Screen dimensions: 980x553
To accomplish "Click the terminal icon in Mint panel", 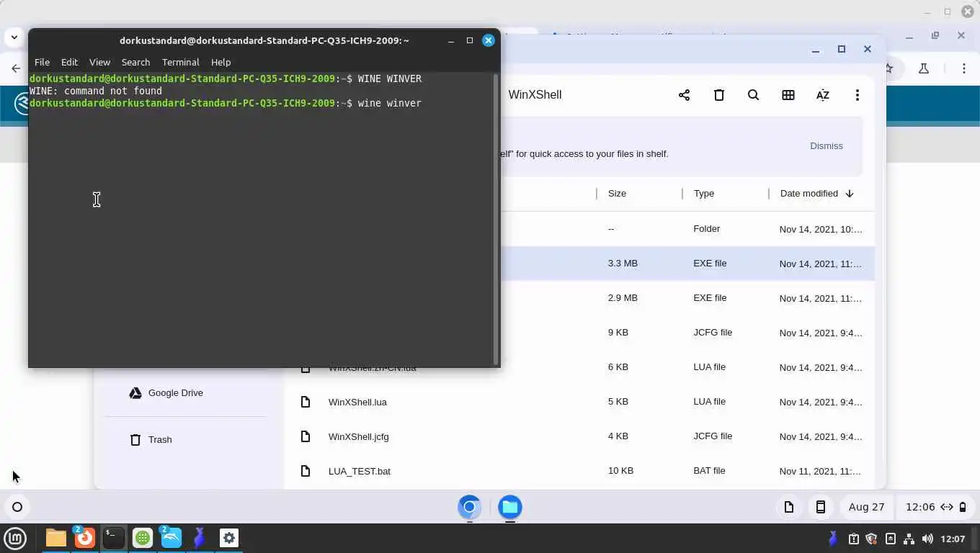I will pos(113,538).
